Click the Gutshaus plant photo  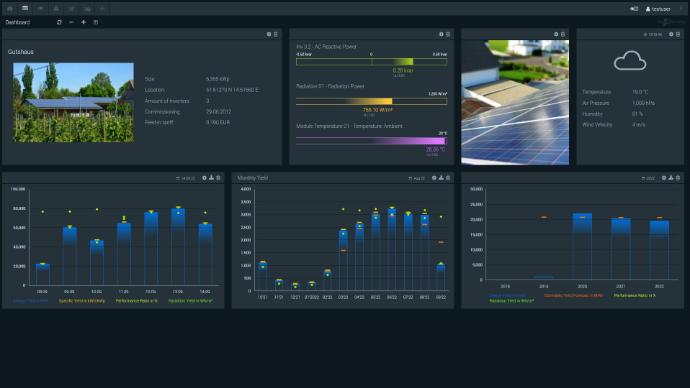73,102
